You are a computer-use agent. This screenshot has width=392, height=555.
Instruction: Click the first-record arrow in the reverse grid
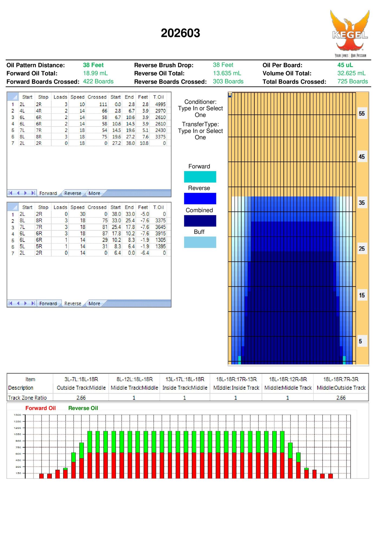coord(11,303)
